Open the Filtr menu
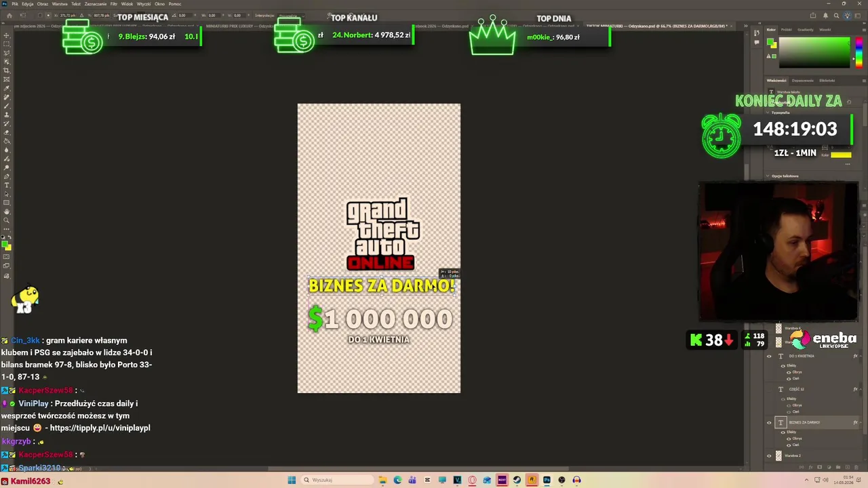Image resolution: width=868 pixels, height=488 pixels. pyautogui.click(x=113, y=4)
